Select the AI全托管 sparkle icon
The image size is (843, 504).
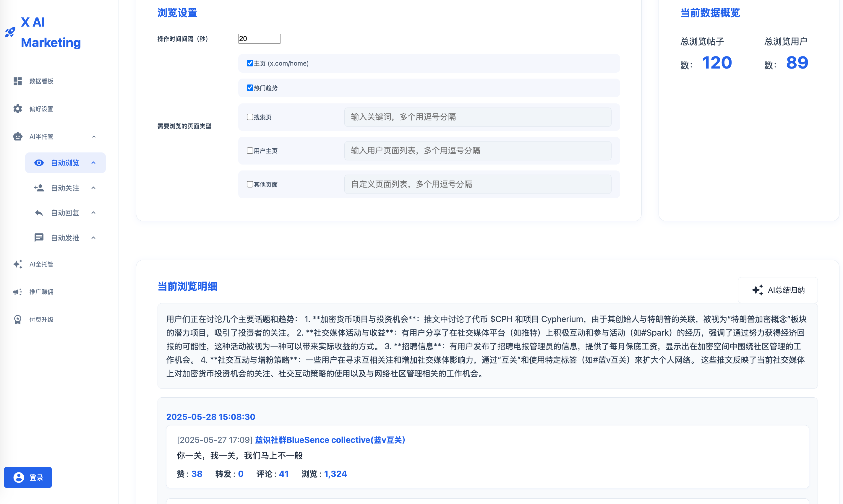(x=17, y=264)
